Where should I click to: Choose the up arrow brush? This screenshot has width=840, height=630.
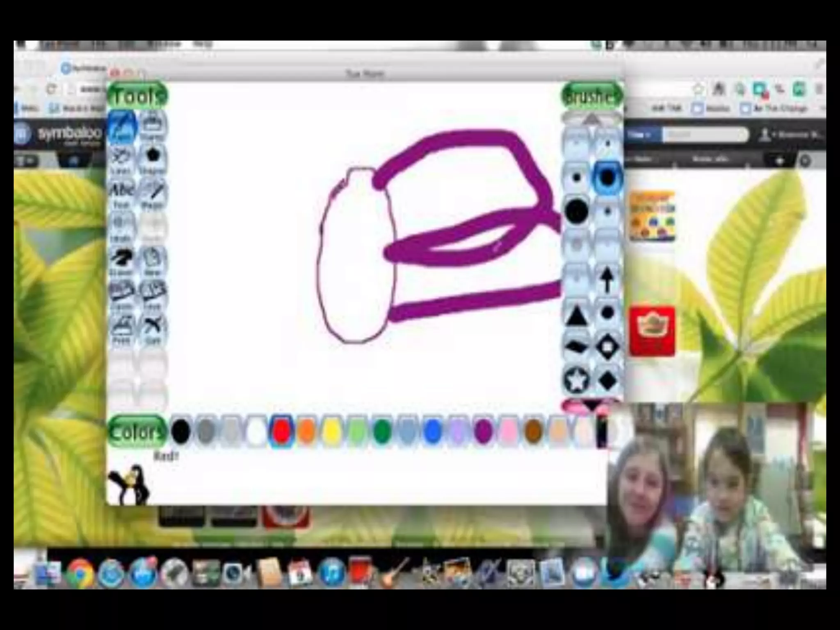(x=607, y=279)
